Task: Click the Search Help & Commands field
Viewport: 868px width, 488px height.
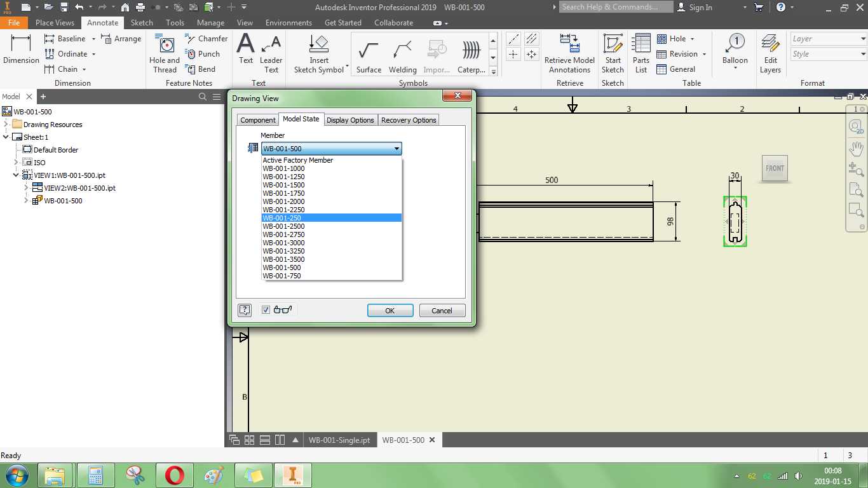Action: point(616,7)
